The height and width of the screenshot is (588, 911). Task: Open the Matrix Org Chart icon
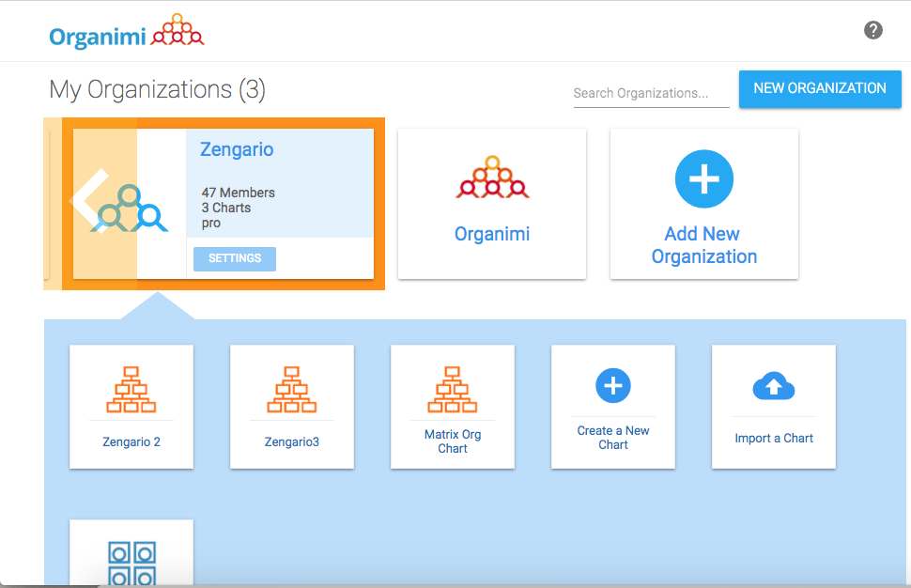coord(453,389)
